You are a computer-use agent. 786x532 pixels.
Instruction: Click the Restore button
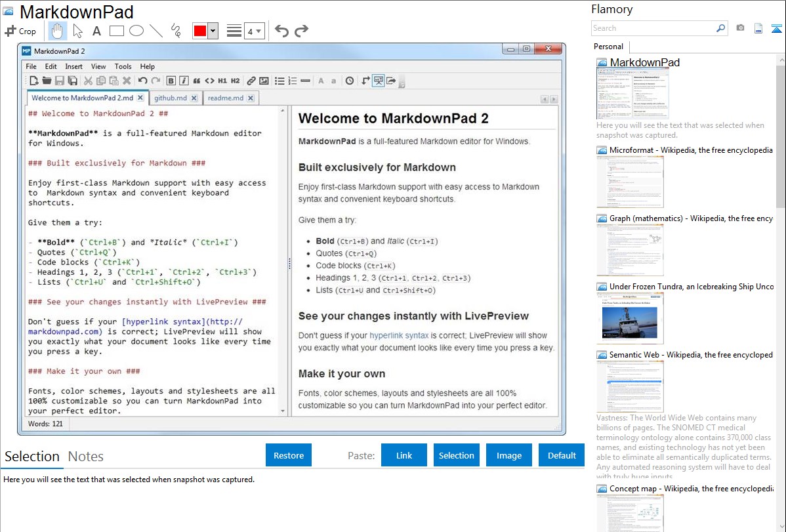tap(289, 455)
